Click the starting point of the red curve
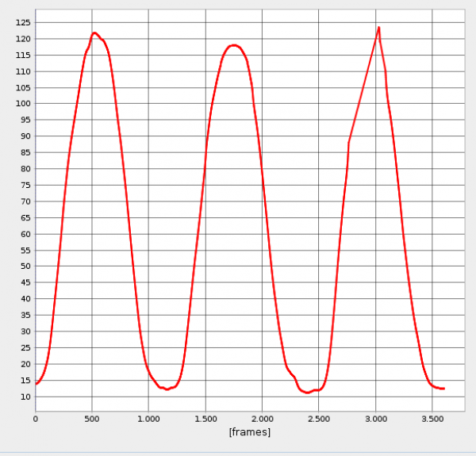476x456 pixels. click(x=36, y=383)
